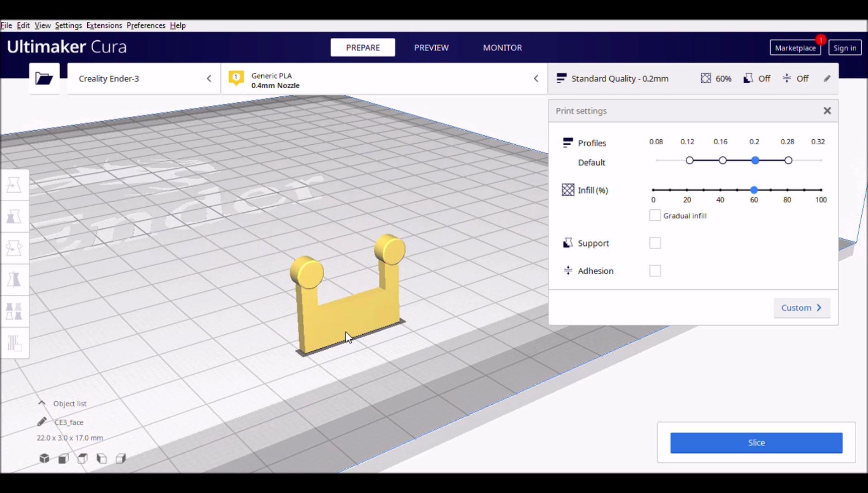The image size is (868, 493).
Task: Drag the Infill percentage slider
Action: [754, 189]
